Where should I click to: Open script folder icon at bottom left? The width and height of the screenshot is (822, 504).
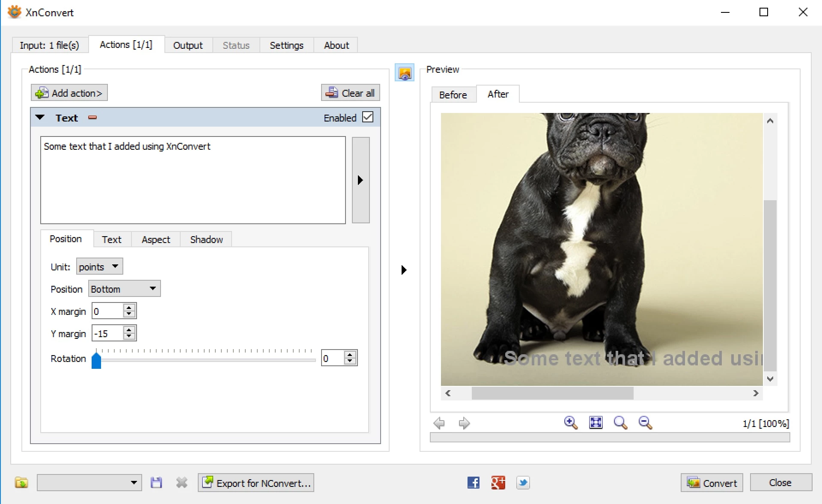click(x=21, y=483)
